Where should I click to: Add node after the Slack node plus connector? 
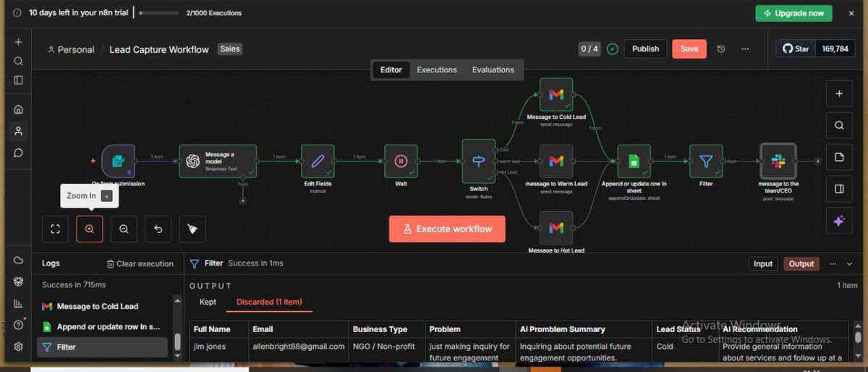pos(818,161)
